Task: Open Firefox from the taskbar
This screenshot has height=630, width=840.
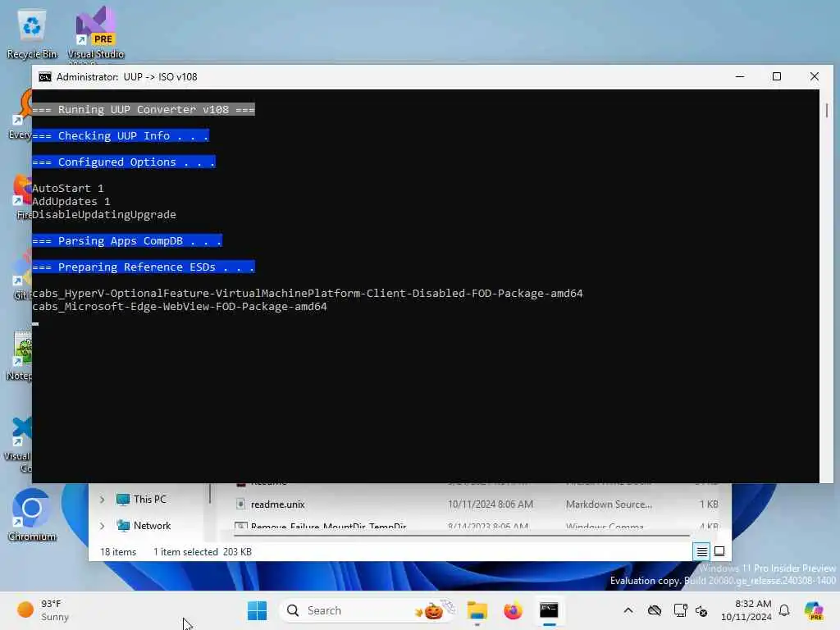Action: pos(513,610)
